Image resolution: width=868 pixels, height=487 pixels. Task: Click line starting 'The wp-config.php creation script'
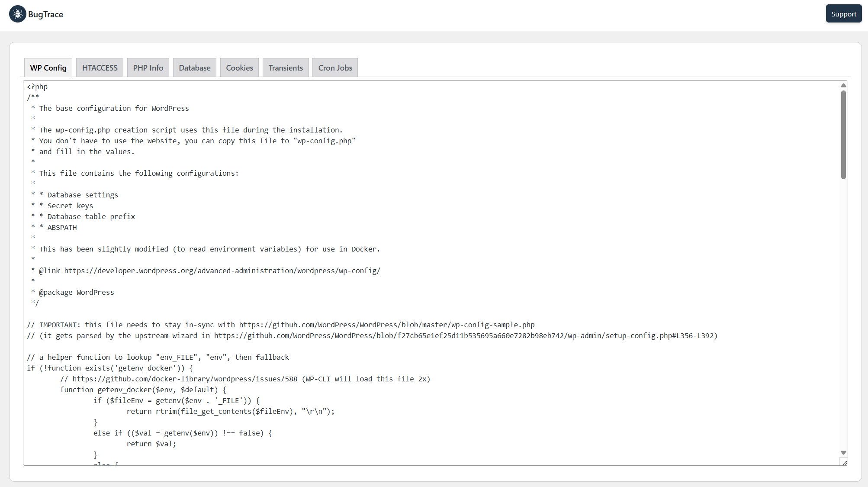(186, 130)
